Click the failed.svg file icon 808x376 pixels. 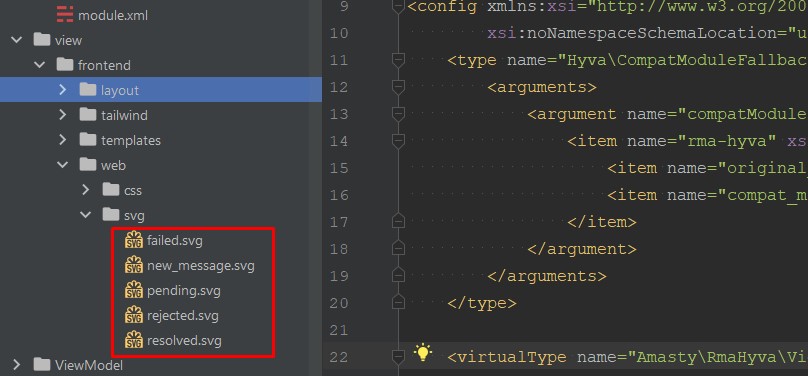[x=134, y=240]
